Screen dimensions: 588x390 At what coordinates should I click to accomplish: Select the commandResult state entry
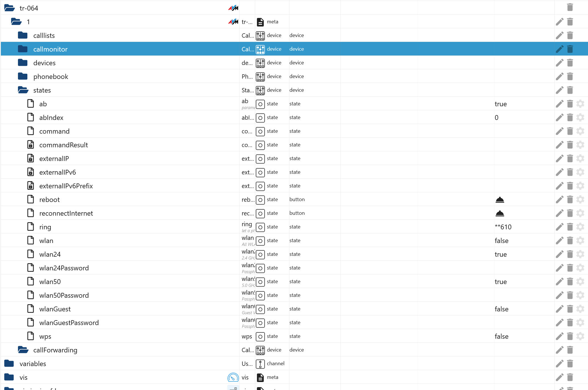click(x=63, y=145)
